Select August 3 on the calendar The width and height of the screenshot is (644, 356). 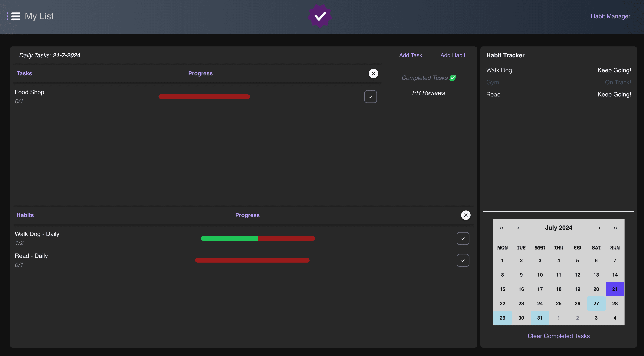click(596, 318)
